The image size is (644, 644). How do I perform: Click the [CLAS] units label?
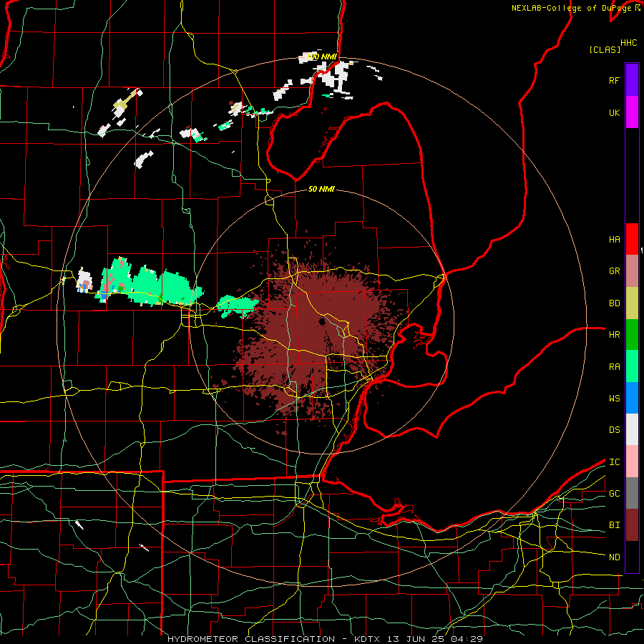click(605, 49)
